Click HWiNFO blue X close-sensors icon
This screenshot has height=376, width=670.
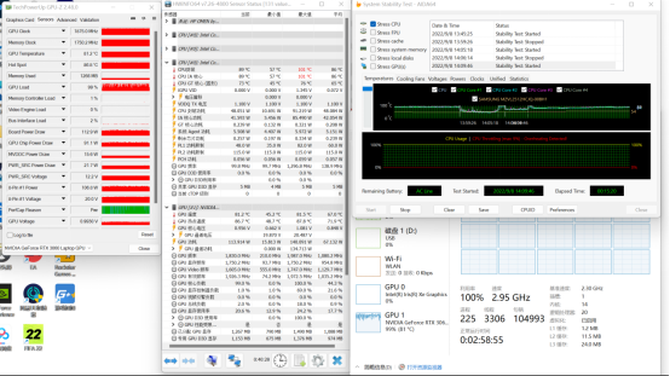click(337, 361)
